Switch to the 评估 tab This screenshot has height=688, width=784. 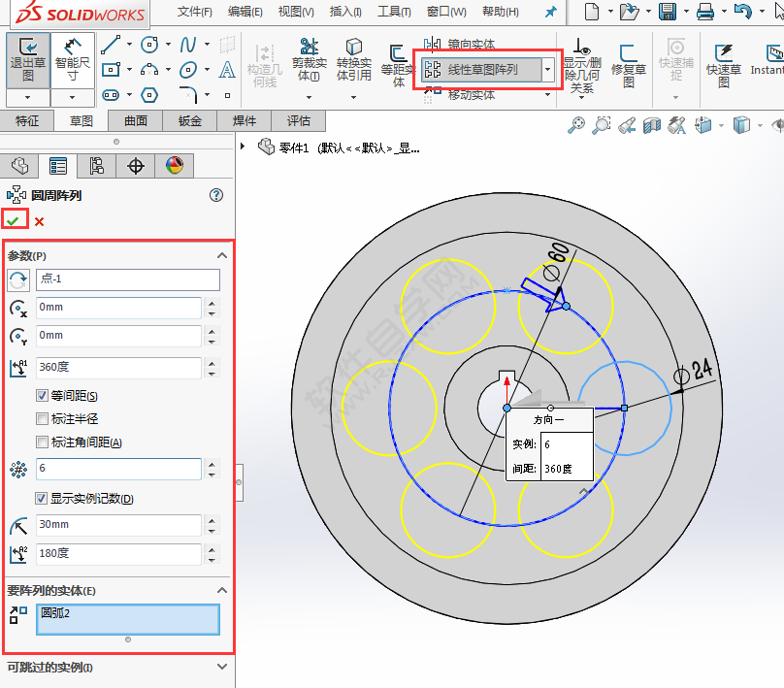(x=299, y=121)
